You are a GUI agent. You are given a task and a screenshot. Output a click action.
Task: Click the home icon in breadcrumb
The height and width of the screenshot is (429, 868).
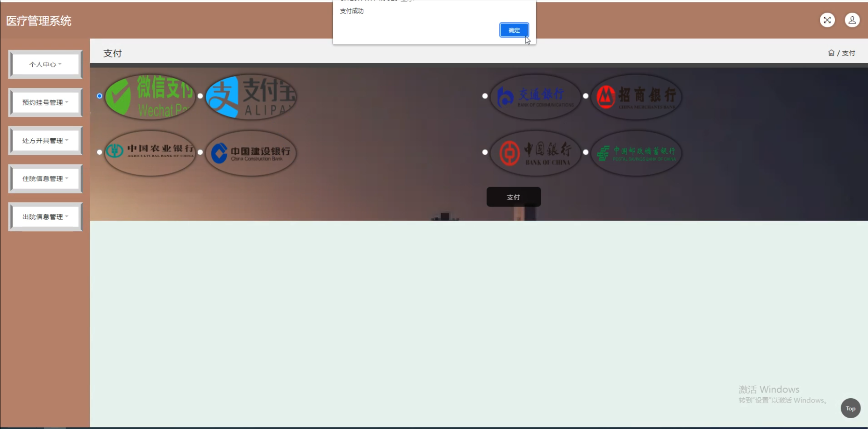(x=831, y=53)
